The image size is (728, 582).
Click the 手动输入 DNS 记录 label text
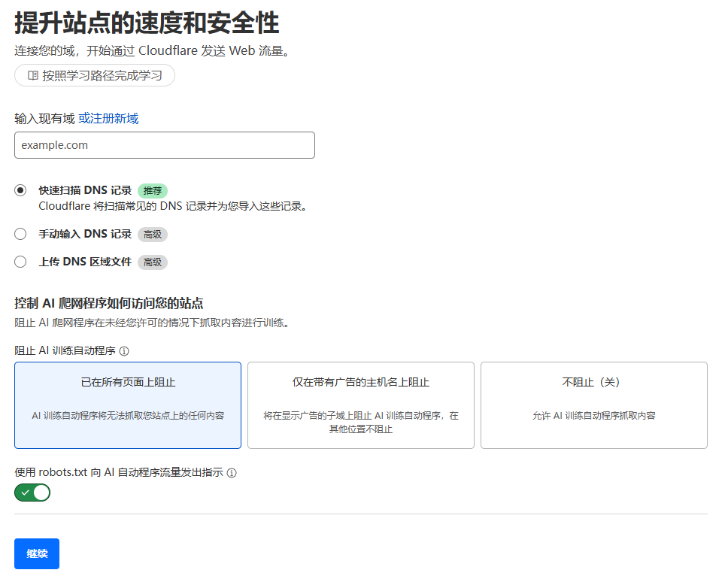point(85,234)
